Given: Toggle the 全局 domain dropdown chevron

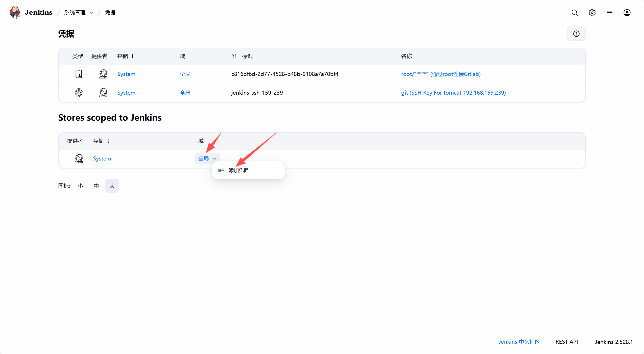Looking at the screenshot, I should (x=214, y=158).
